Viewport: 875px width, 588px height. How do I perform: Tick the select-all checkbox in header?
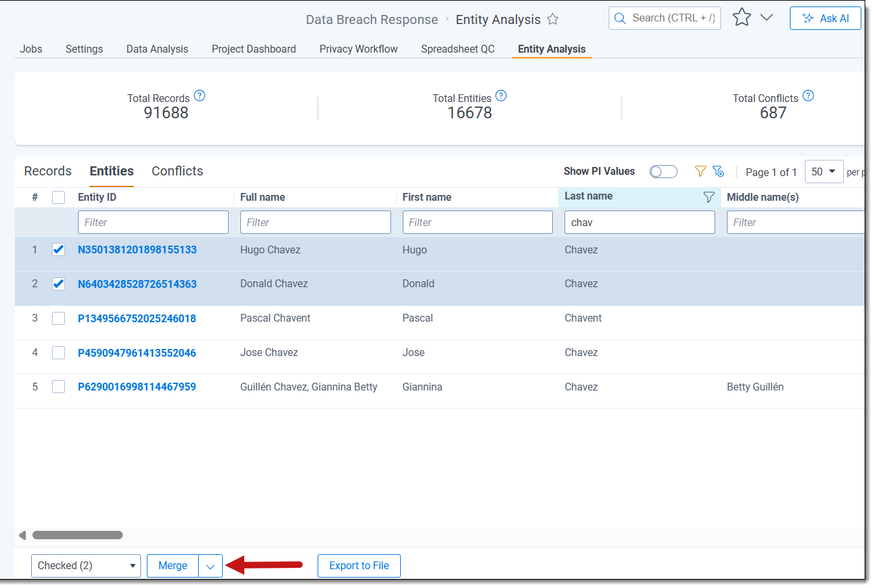point(58,198)
